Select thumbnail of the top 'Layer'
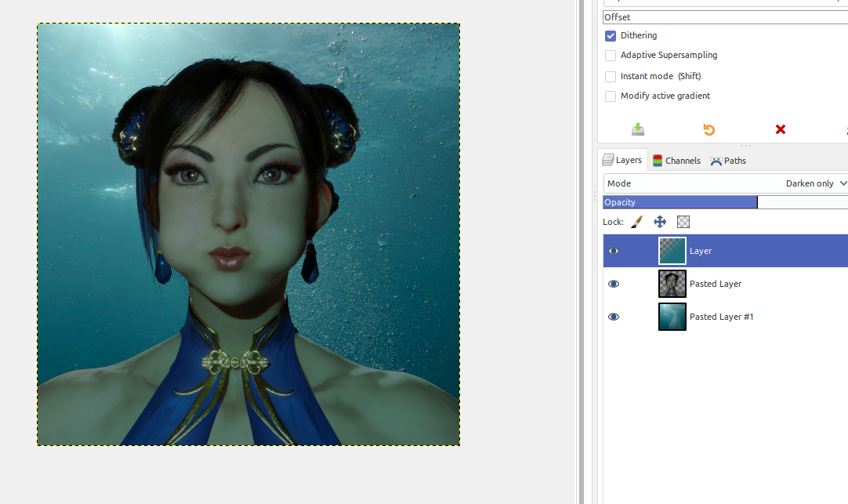848x504 pixels. click(x=672, y=251)
